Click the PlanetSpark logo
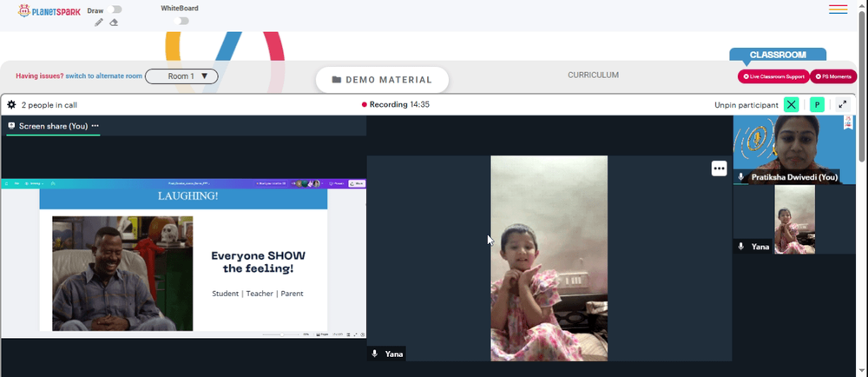The image size is (868, 377). (49, 10)
